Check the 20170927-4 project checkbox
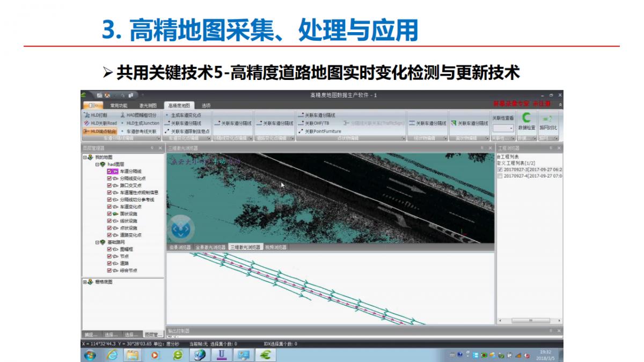The width and height of the screenshot is (644, 362). pos(500,176)
